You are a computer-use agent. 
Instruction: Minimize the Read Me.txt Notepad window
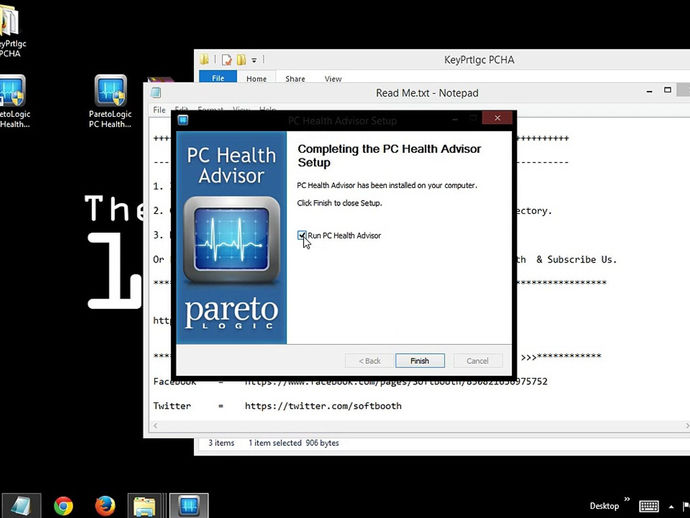coord(649,92)
